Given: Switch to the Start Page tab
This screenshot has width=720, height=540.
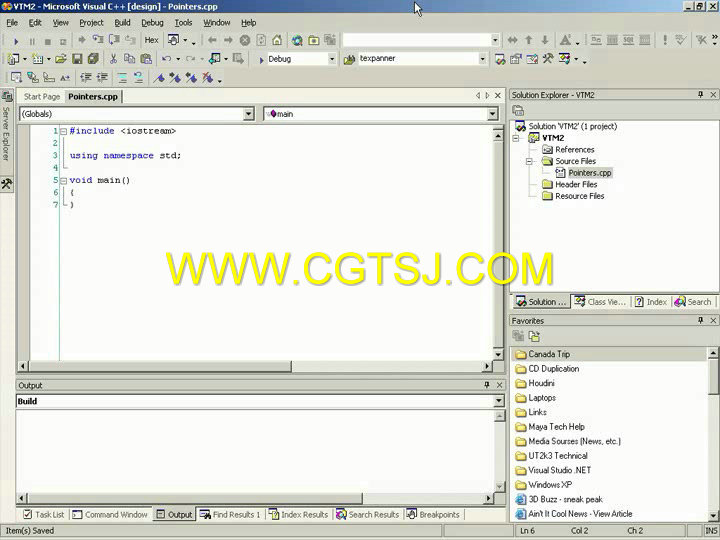Looking at the screenshot, I should pyautogui.click(x=42, y=96).
